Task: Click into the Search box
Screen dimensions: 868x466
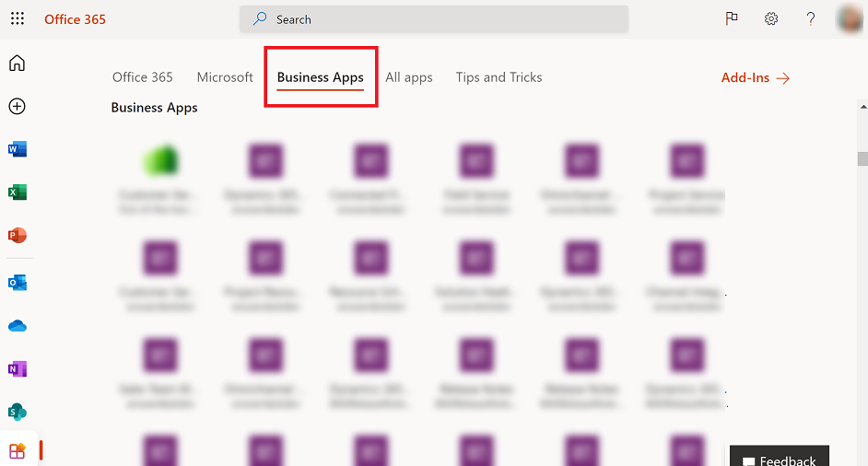Action: [433, 19]
